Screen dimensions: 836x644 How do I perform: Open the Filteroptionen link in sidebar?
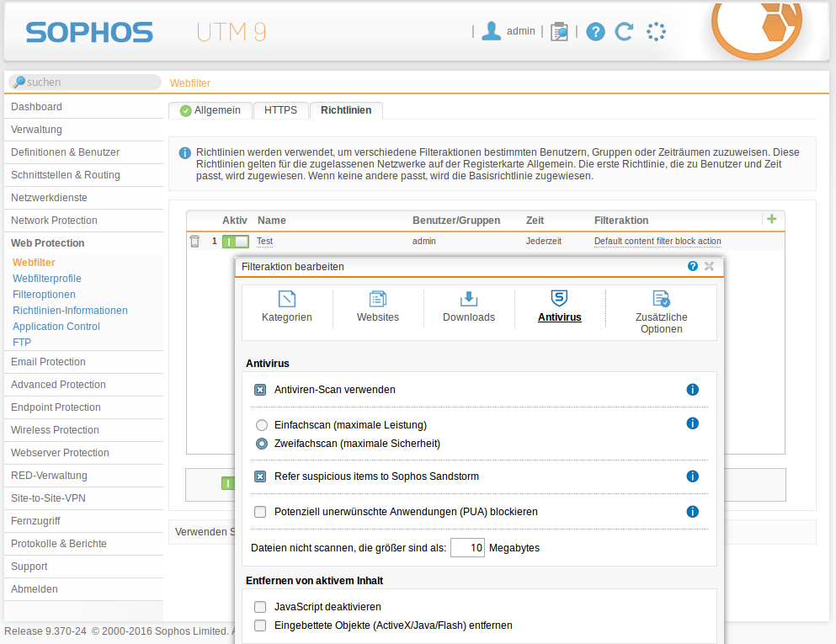click(x=44, y=295)
